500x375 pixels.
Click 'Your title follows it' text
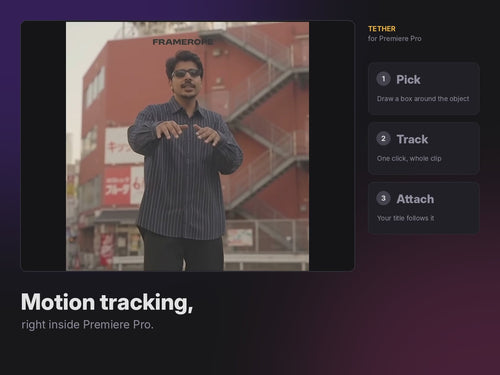pos(405,218)
